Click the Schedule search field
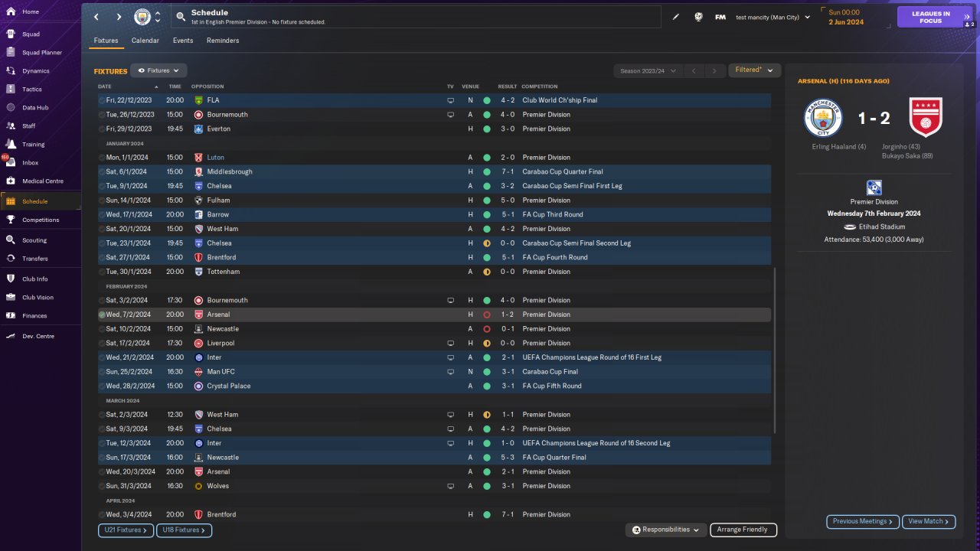The height and width of the screenshot is (551, 980). point(416,17)
